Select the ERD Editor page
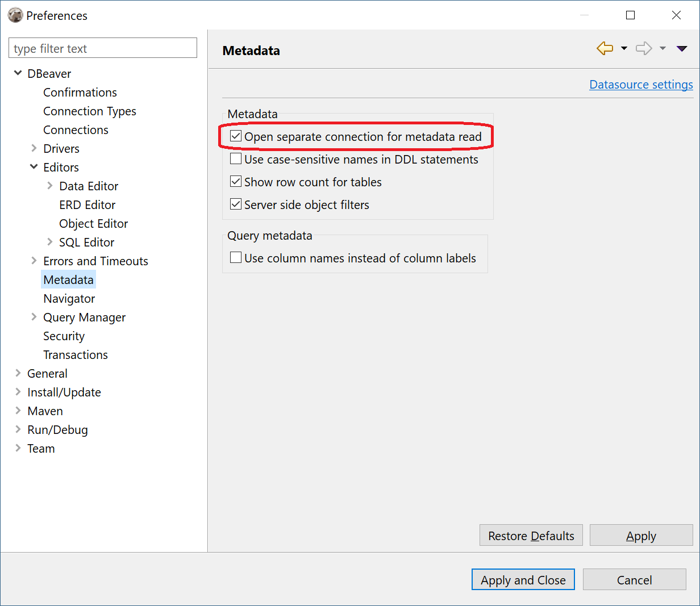The image size is (700, 606). [x=88, y=205]
